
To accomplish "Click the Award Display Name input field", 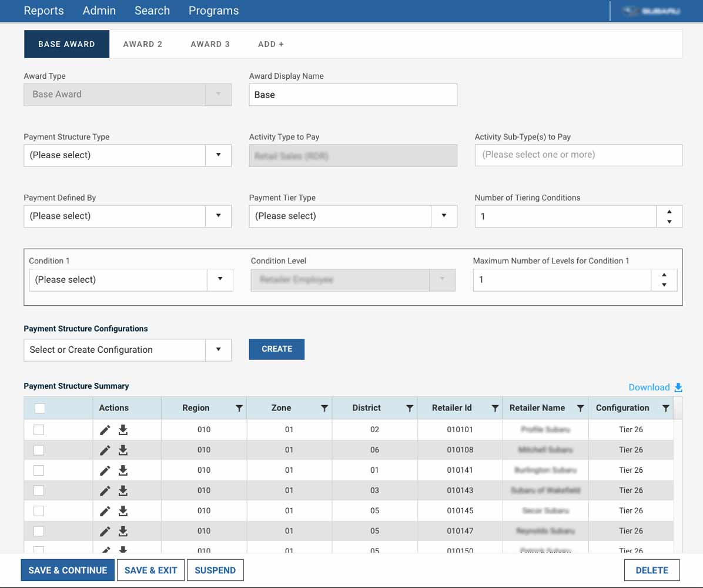I will (353, 95).
